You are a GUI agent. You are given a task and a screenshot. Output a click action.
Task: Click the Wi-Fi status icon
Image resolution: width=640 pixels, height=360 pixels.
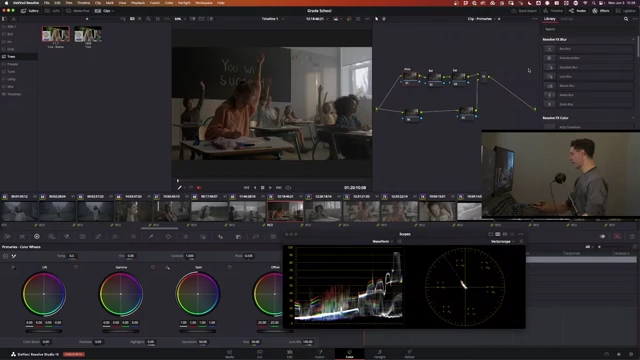point(585,2)
